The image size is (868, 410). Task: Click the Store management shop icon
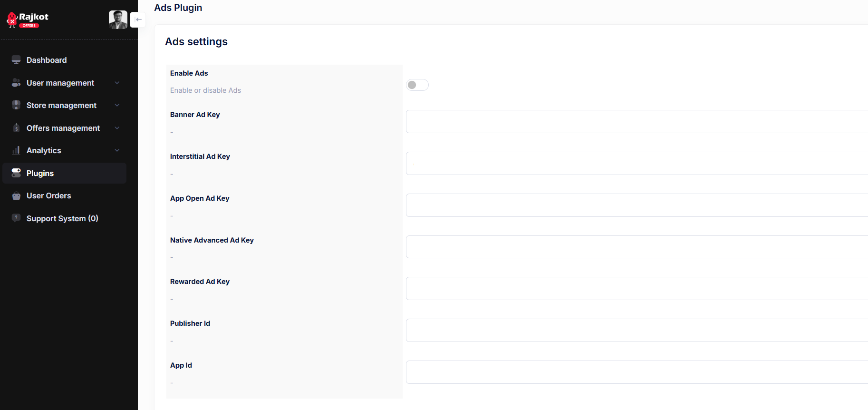[x=16, y=105]
